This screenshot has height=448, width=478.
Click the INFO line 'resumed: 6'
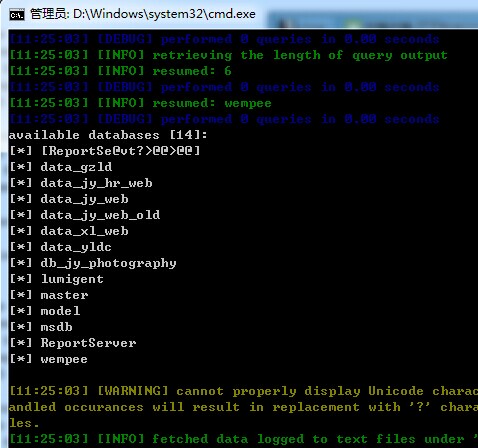click(x=120, y=71)
